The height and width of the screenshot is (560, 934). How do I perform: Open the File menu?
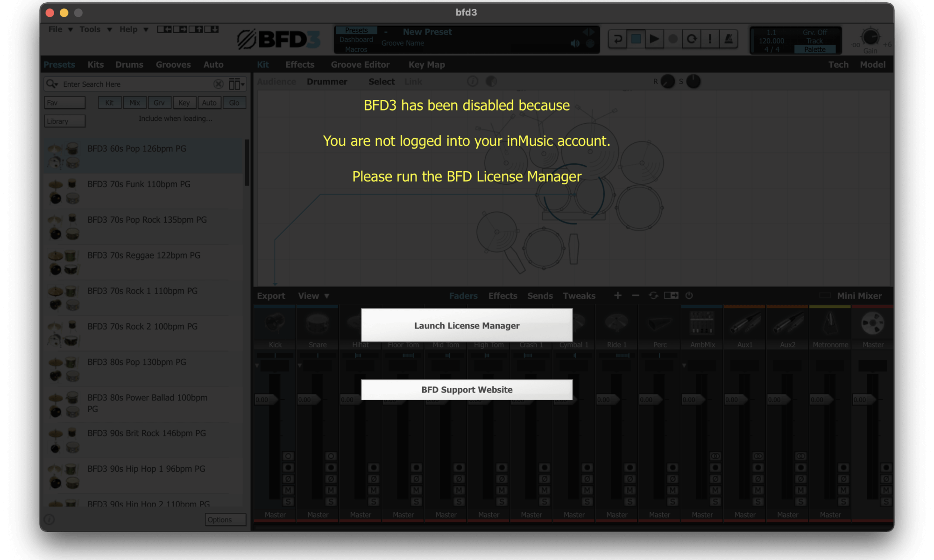point(60,29)
